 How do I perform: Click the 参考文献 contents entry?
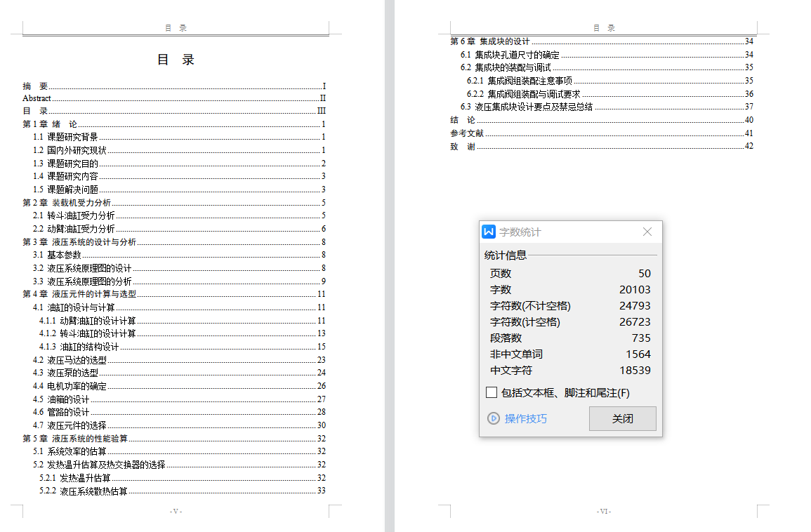click(602, 133)
